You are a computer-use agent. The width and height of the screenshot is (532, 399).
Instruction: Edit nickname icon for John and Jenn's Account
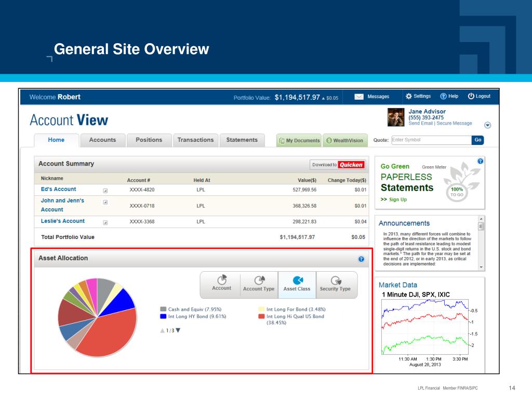coord(105,202)
